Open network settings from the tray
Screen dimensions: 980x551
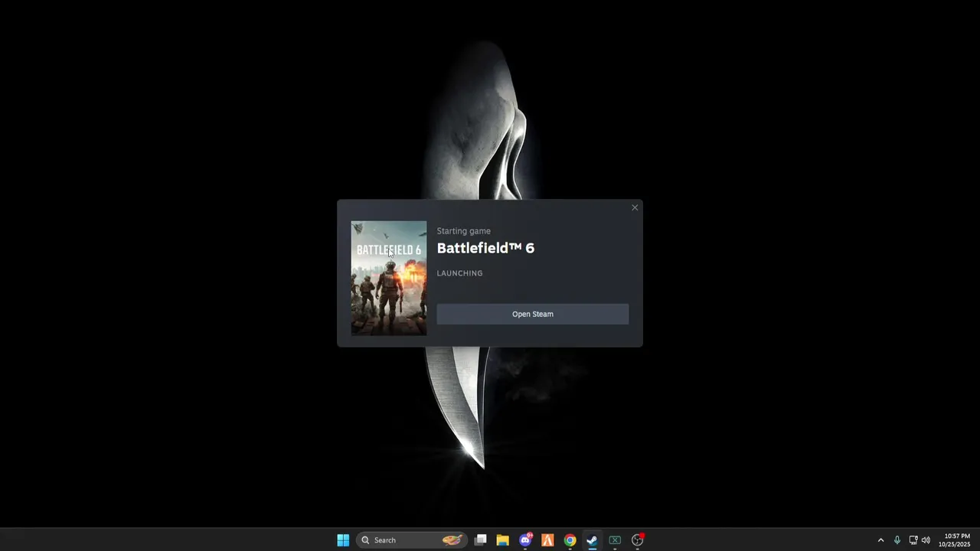(913, 540)
